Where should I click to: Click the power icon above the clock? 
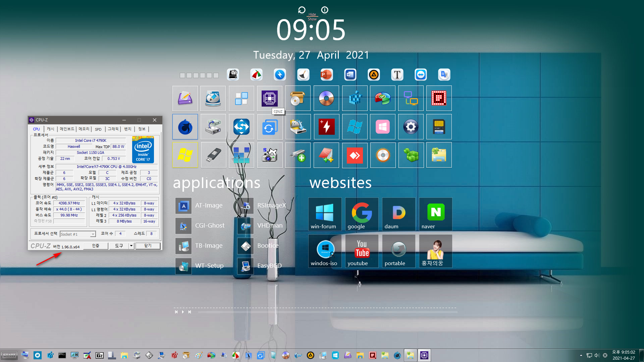pyautogui.click(x=325, y=10)
